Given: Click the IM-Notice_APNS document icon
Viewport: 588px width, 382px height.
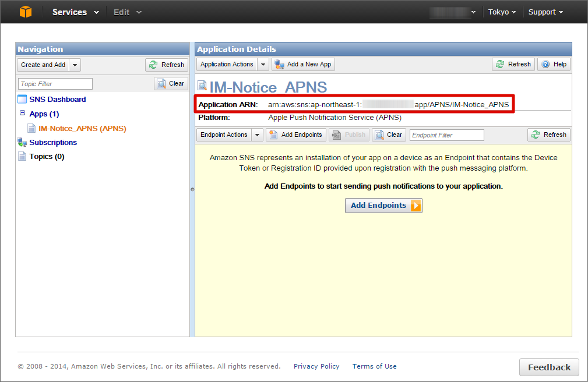Looking at the screenshot, I should click(x=31, y=128).
